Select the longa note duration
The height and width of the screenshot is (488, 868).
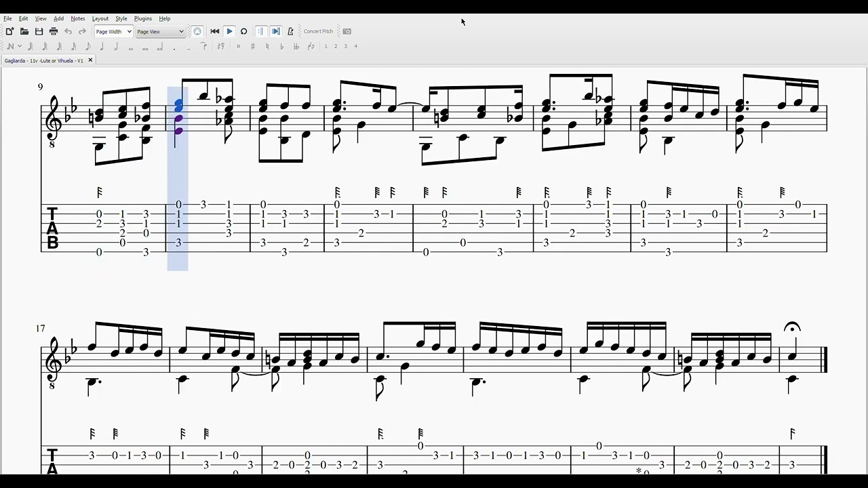160,46
